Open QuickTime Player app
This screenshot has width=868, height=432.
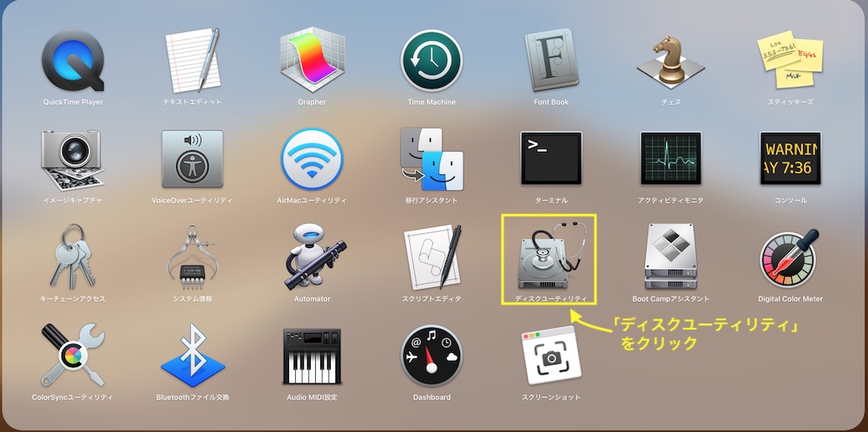point(73,61)
